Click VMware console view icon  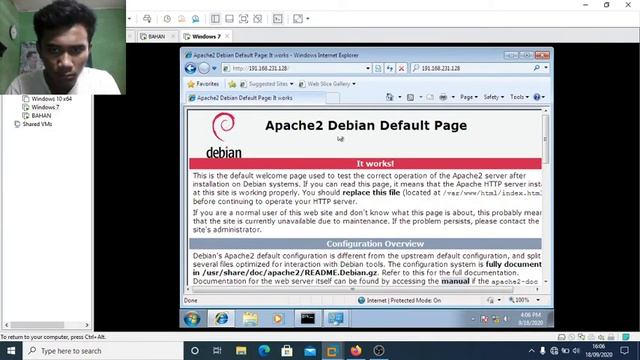[x=278, y=19]
